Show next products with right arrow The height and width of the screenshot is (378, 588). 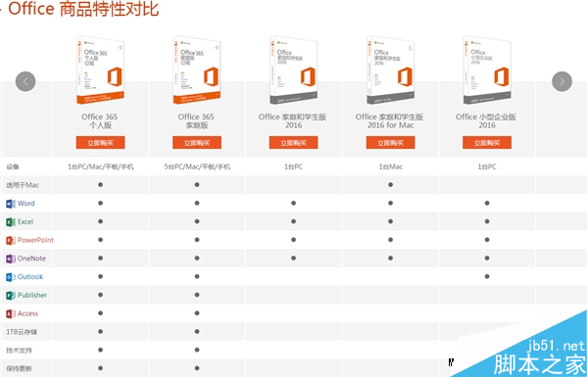click(562, 81)
